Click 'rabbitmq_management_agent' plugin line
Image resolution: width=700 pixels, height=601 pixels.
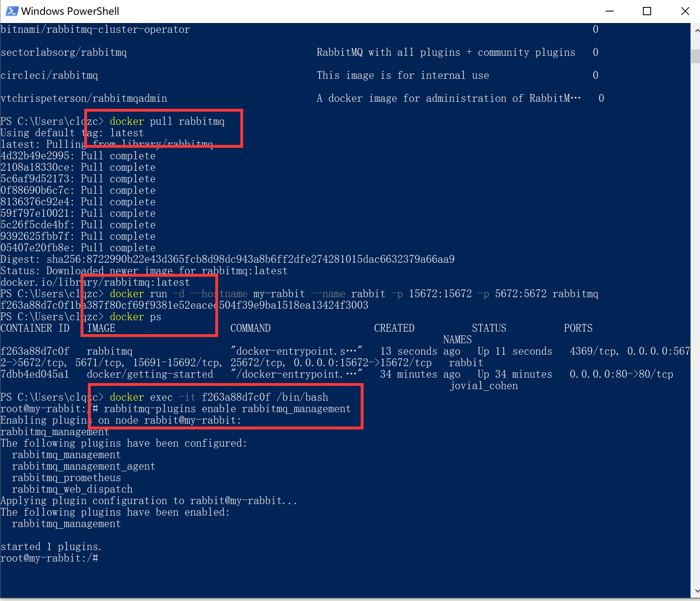pos(84,466)
